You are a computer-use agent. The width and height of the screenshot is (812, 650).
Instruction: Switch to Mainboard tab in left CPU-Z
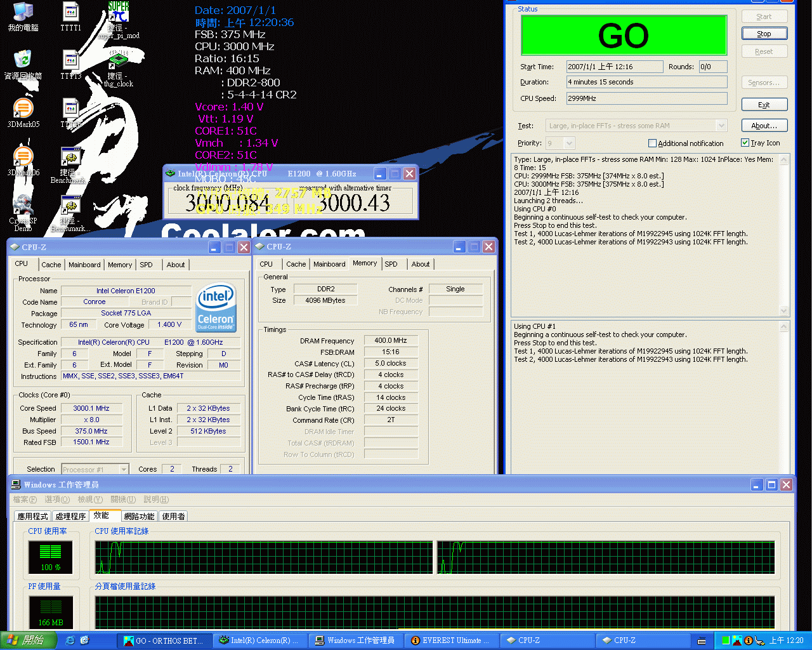[84, 265]
